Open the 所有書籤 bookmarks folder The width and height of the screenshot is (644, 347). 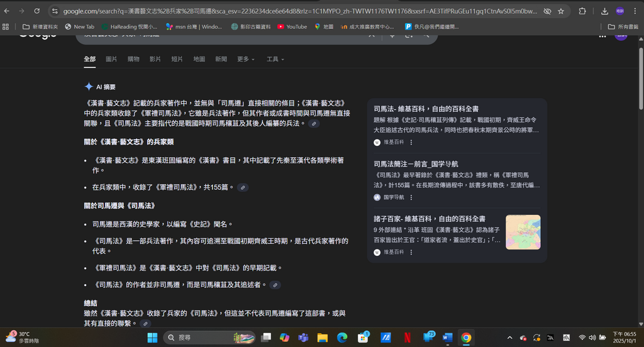623,26
